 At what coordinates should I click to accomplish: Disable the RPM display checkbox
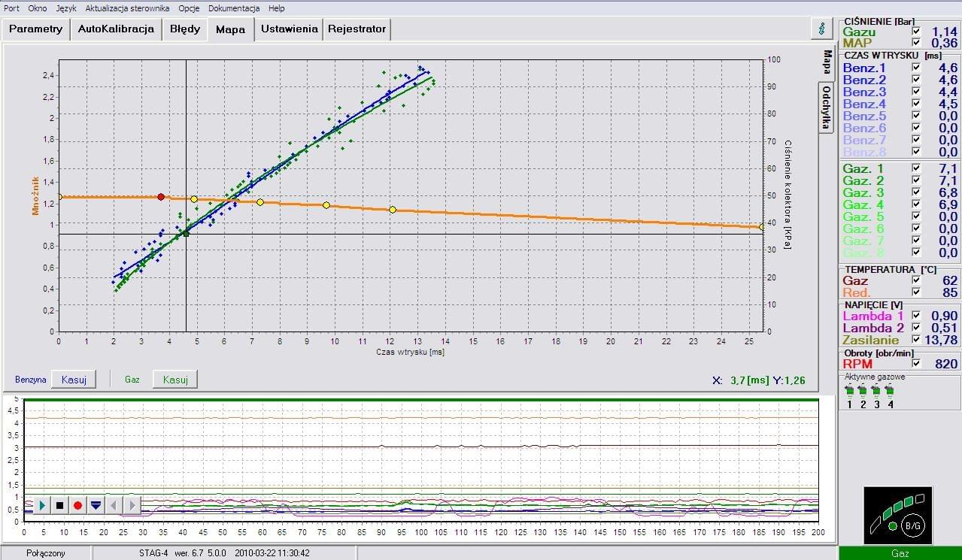click(x=915, y=364)
